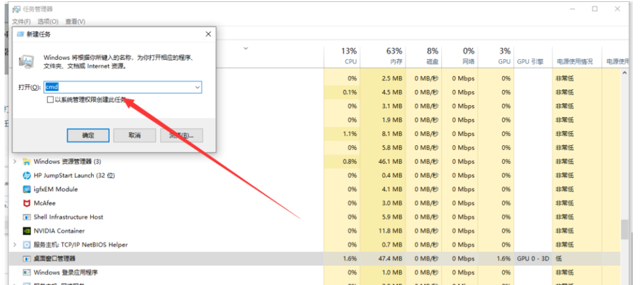Image resolution: width=644 pixels, height=285 pixels.
Task: Click the Task Manager title bar icon
Action: click(16, 9)
